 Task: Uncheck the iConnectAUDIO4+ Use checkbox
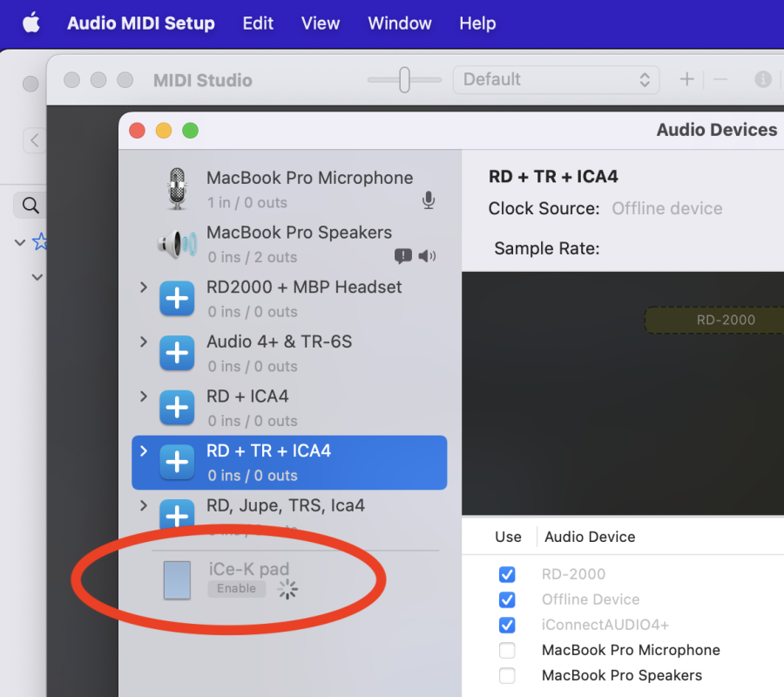click(x=507, y=625)
